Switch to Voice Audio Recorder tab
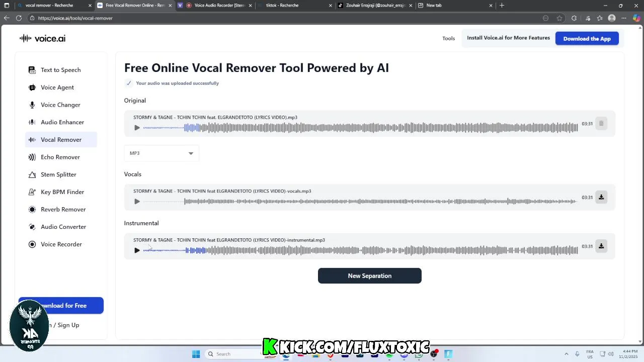Image resolution: width=644 pixels, height=362 pixels. pyautogui.click(x=214, y=6)
